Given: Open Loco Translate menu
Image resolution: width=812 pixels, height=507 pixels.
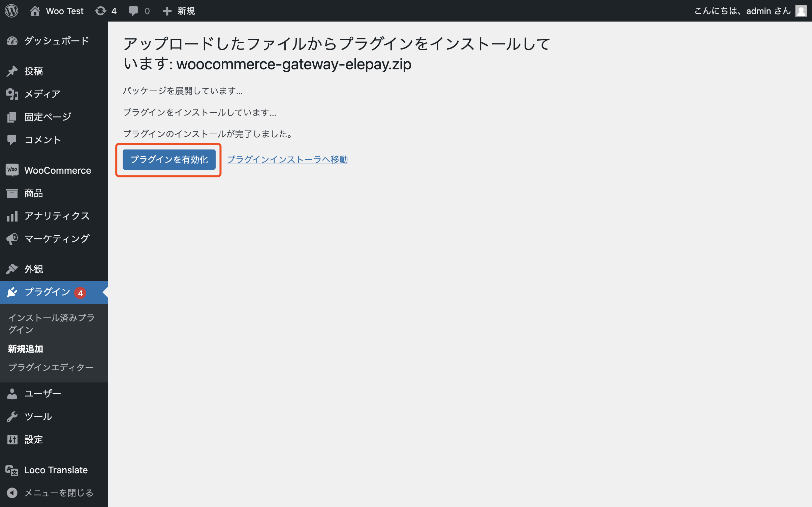Looking at the screenshot, I should tap(56, 470).
